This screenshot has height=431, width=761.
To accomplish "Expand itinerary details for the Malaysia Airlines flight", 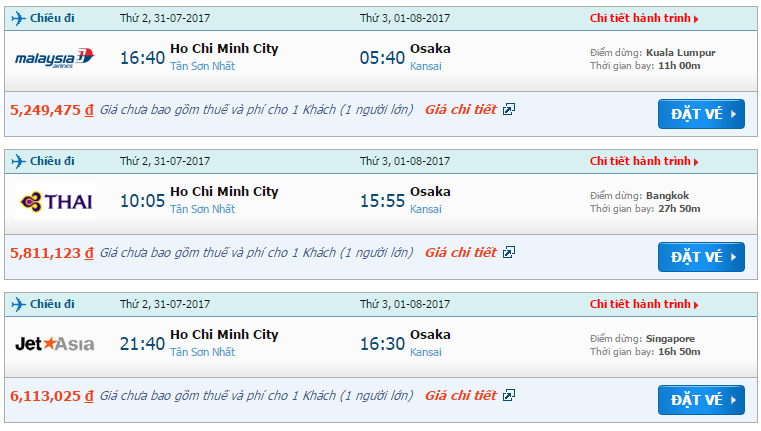I will tap(644, 19).
